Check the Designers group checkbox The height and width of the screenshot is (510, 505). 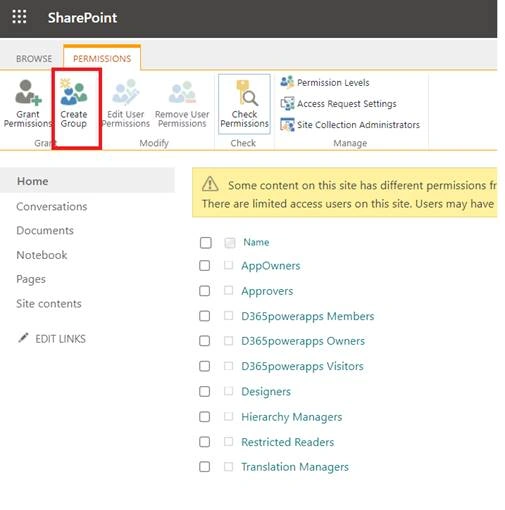(204, 391)
